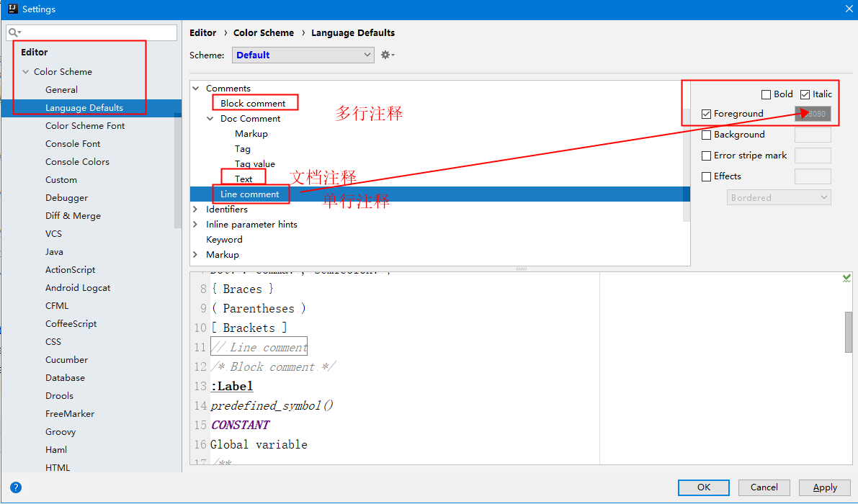The width and height of the screenshot is (858, 504).
Task: Focus the settings search field
Action: (91, 33)
